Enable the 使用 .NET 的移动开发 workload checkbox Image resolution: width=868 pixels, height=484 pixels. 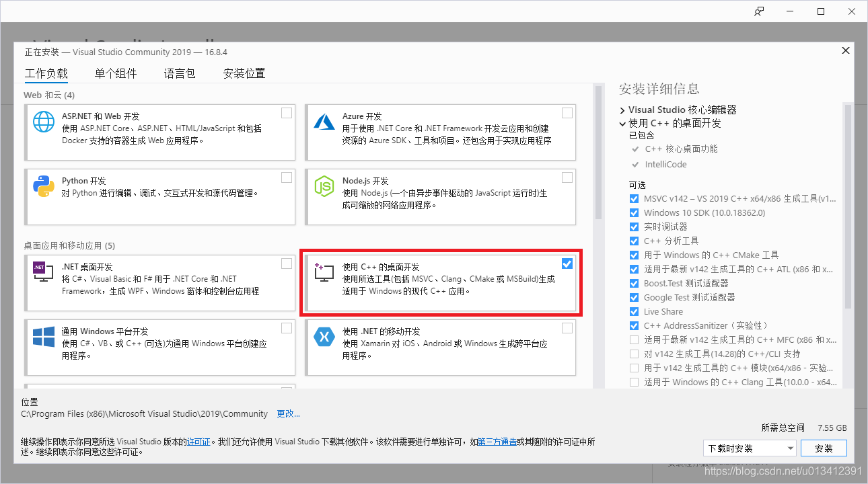click(567, 328)
